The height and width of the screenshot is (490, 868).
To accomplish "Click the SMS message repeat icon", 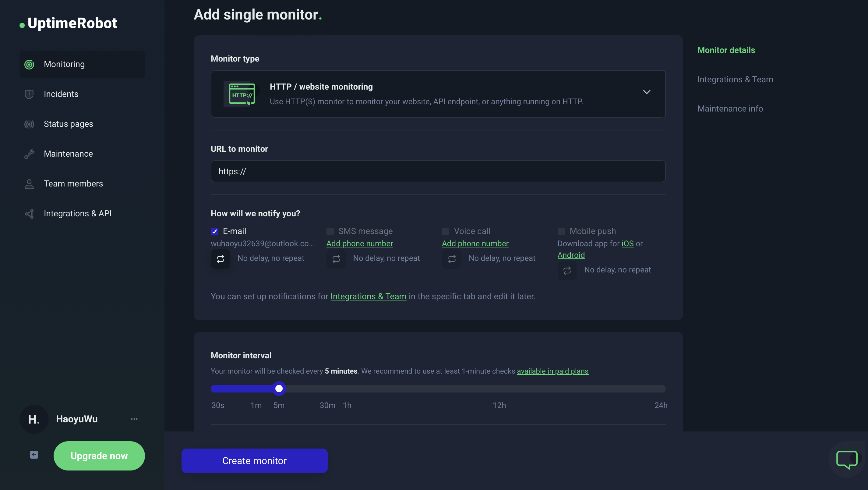I will (x=336, y=259).
